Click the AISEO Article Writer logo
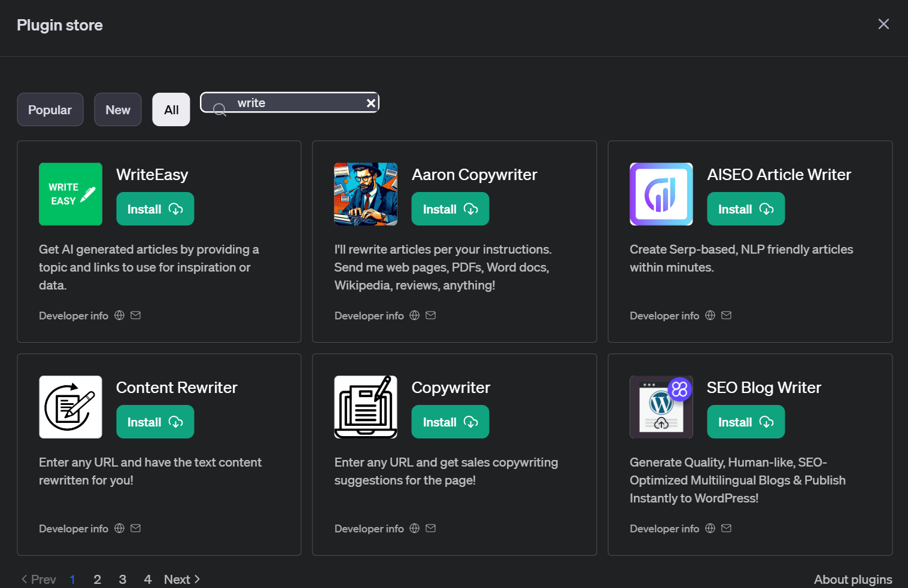Screen dimensions: 908x588 coord(661,194)
